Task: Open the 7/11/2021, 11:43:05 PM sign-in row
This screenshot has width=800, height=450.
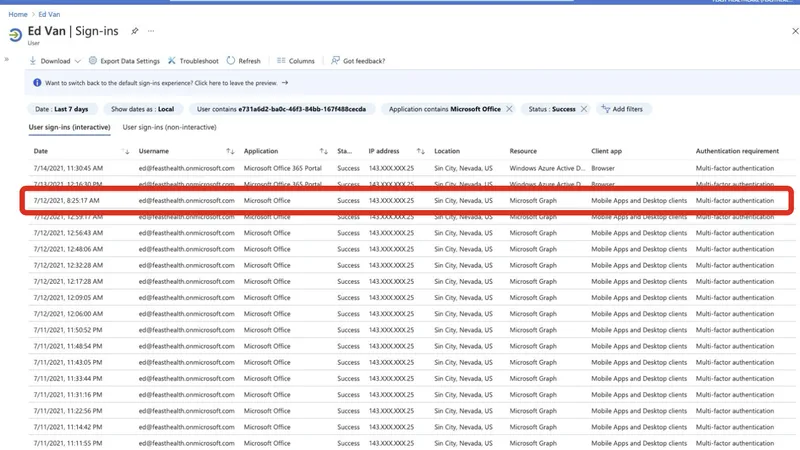Action: [x=412, y=362]
